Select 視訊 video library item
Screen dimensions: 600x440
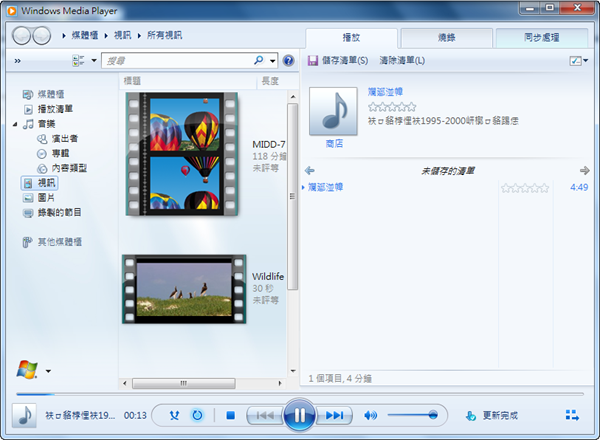click(x=39, y=183)
